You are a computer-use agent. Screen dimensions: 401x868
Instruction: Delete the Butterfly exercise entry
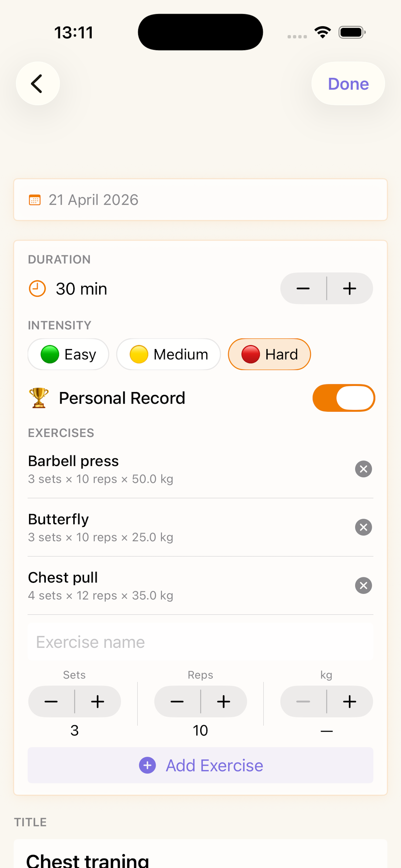pyautogui.click(x=363, y=527)
